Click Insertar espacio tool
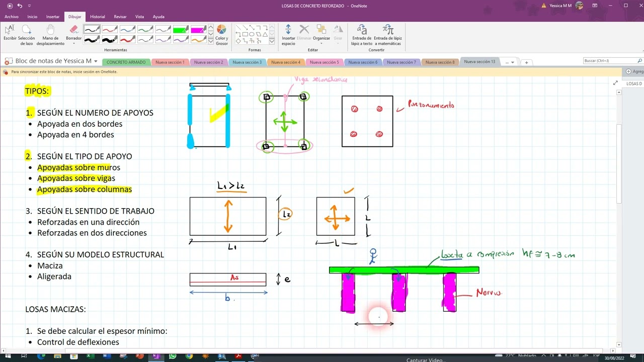The width and height of the screenshot is (644, 362). click(288, 35)
